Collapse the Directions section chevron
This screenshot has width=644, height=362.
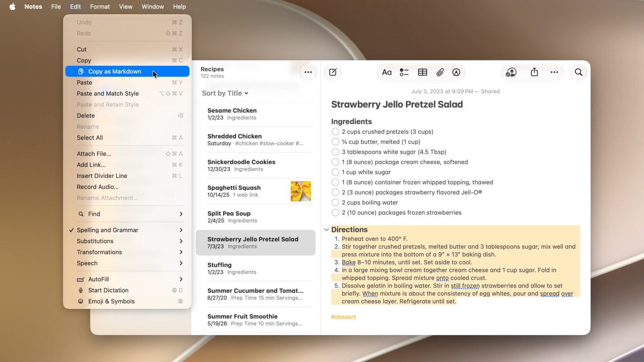326,230
